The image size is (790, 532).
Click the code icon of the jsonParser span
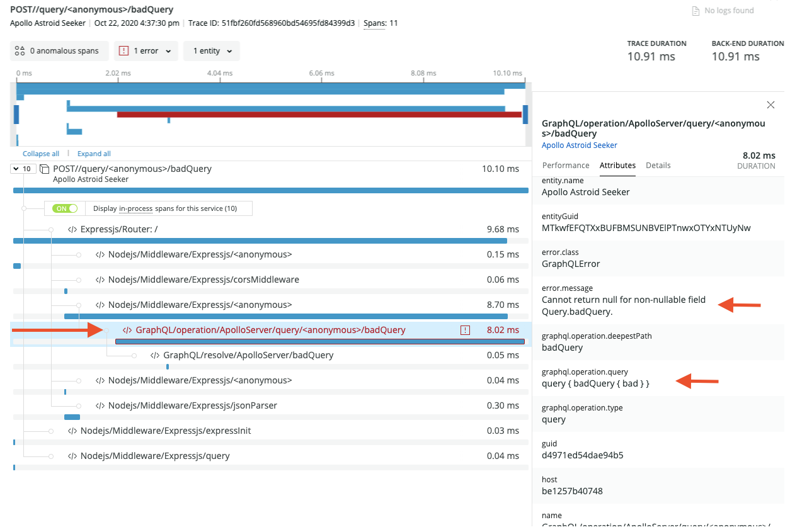click(x=100, y=405)
